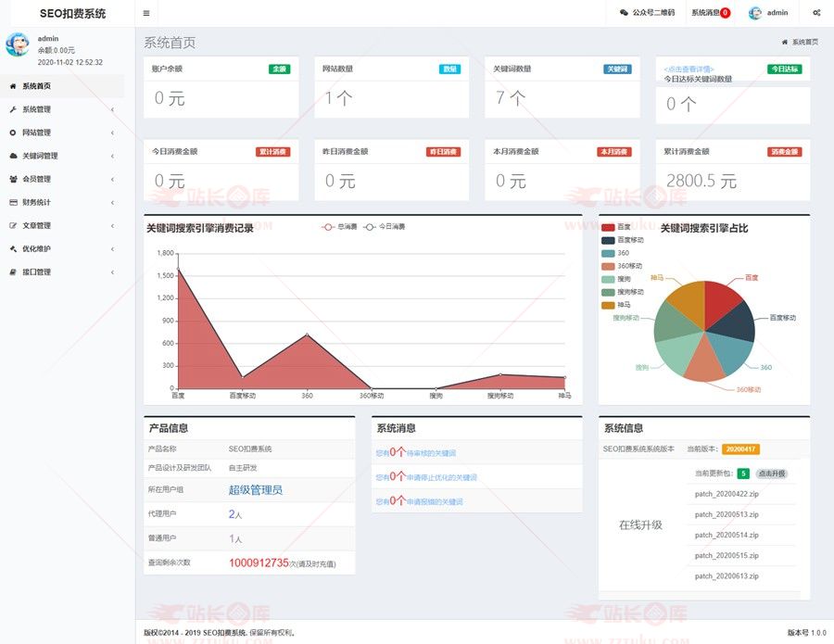This screenshot has height=644, width=834.
Task: Click the admin avatar in top bar
Action: (x=755, y=13)
